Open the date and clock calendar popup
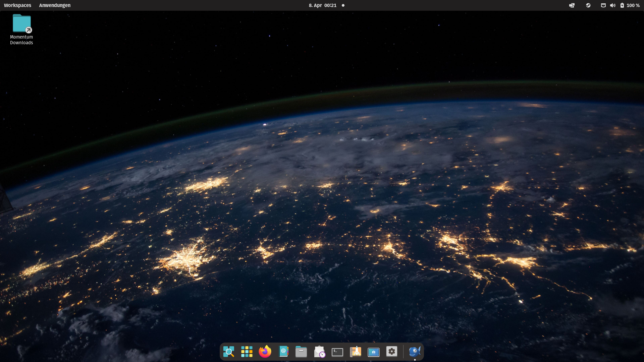644x362 pixels. tap(322, 5)
